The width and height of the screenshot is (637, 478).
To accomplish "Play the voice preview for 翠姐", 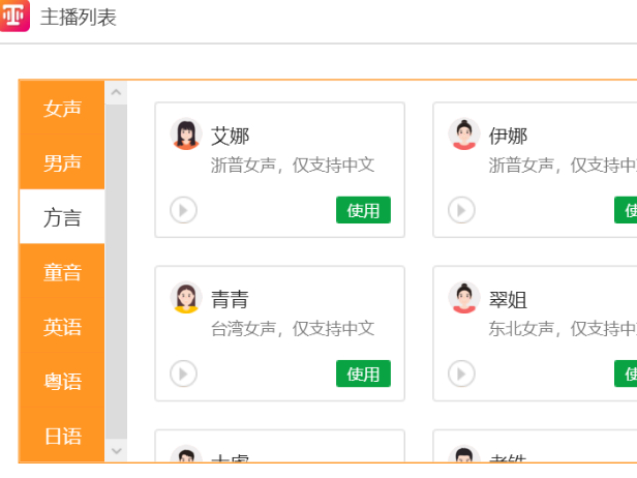I will tap(461, 374).
